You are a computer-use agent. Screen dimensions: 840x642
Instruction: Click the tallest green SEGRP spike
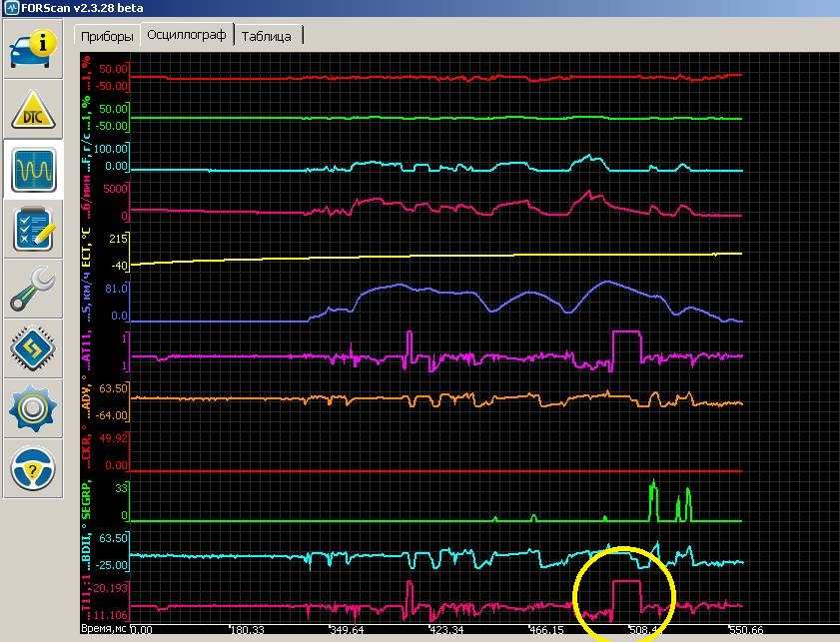pyautogui.click(x=653, y=494)
